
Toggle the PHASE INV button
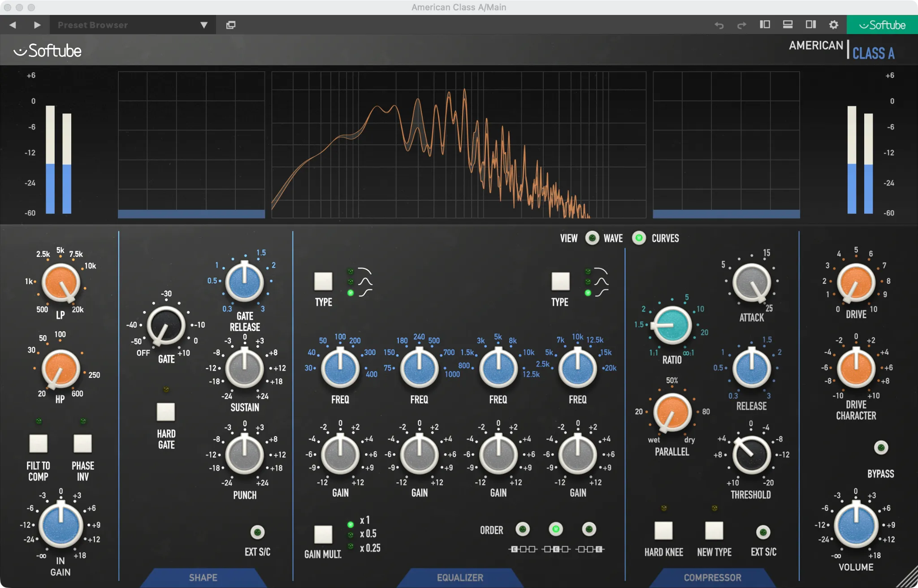point(83,444)
